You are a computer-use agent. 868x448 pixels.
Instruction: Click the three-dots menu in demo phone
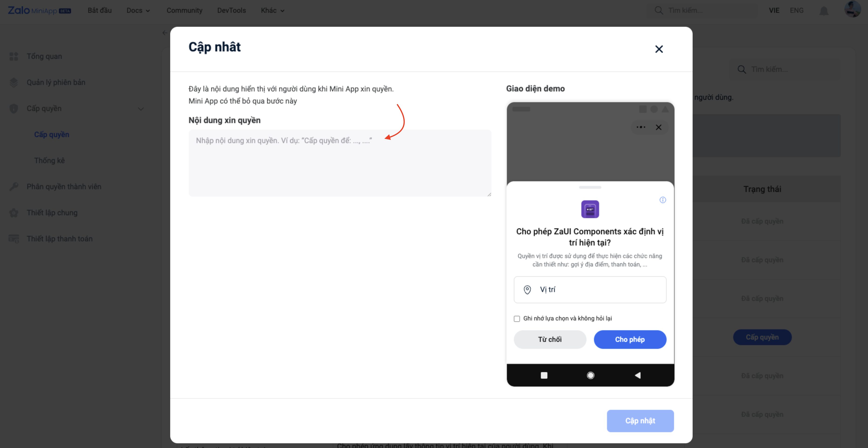tap(641, 127)
